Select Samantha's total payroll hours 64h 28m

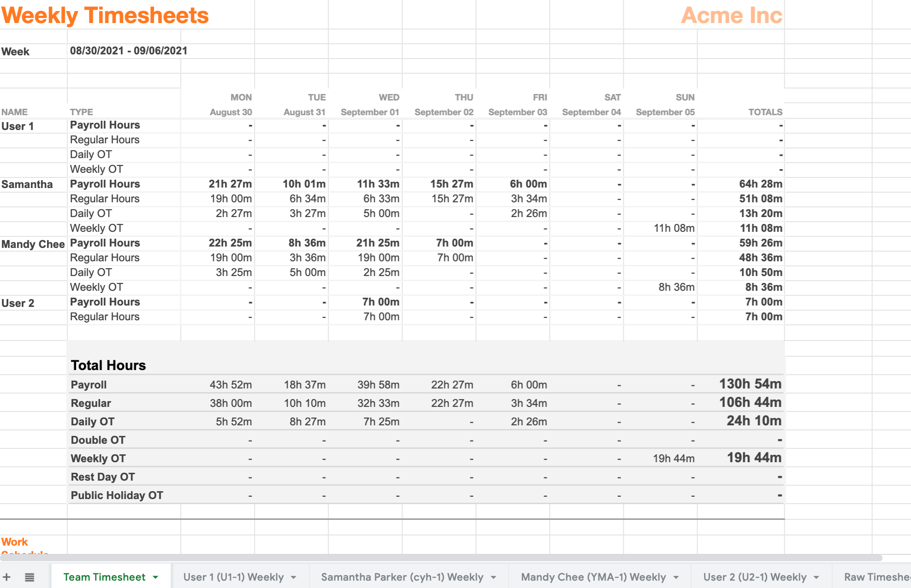click(x=760, y=184)
